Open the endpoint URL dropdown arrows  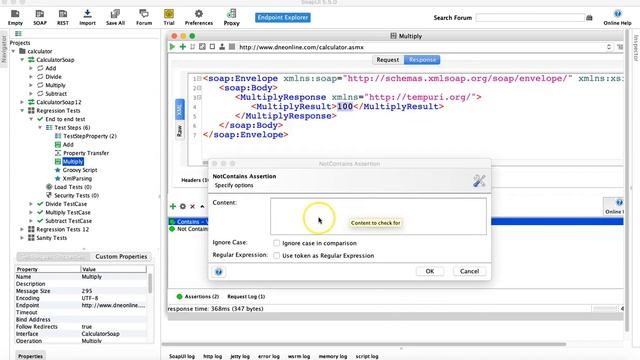click(x=609, y=47)
